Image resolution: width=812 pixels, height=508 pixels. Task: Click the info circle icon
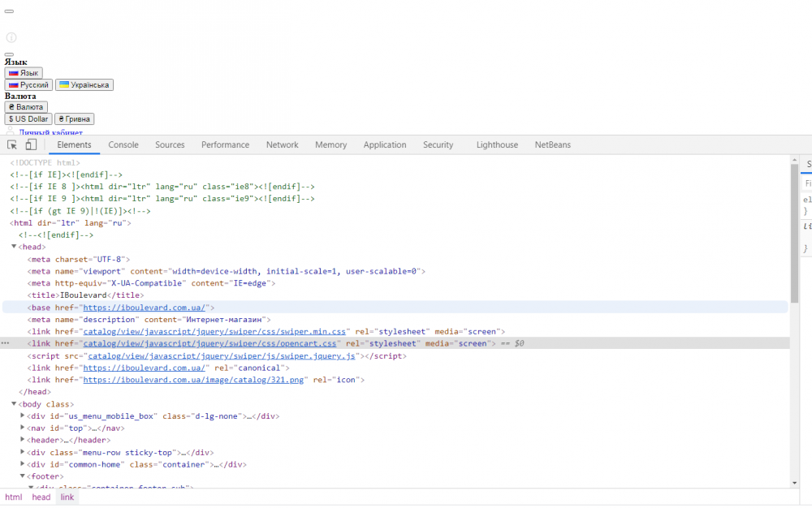coord(11,37)
